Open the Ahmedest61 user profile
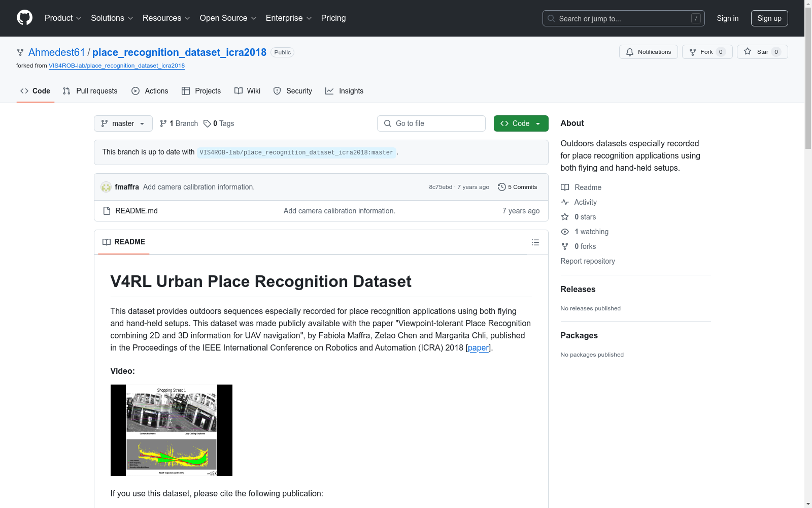This screenshot has width=812, height=508. point(57,52)
